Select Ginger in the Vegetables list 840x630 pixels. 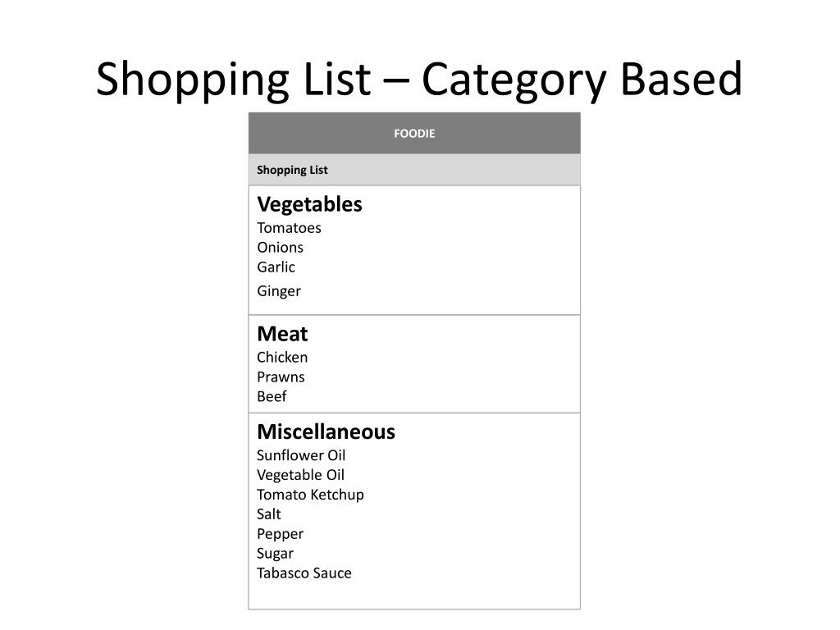(279, 291)
